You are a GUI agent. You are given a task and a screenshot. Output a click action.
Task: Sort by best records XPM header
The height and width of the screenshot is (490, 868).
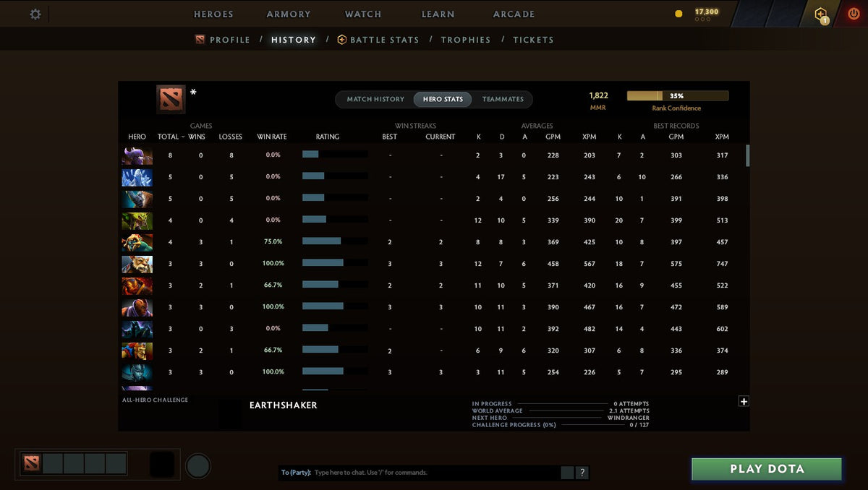click(722, 137)
